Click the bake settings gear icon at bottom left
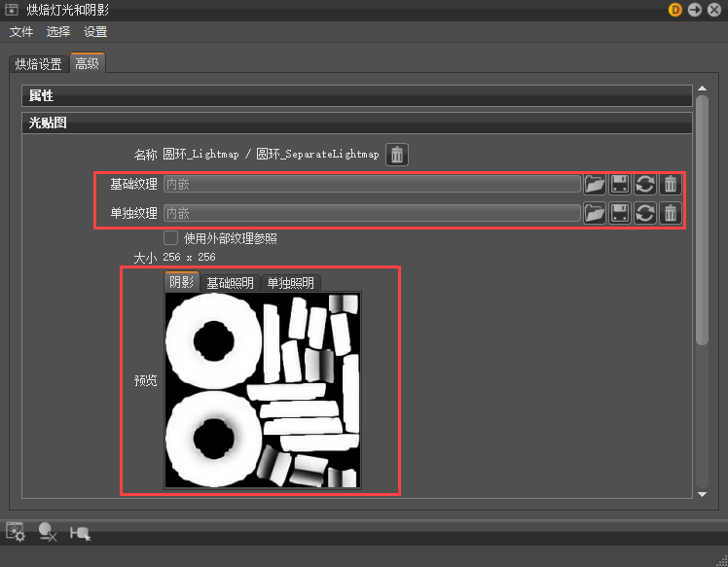 16,532
